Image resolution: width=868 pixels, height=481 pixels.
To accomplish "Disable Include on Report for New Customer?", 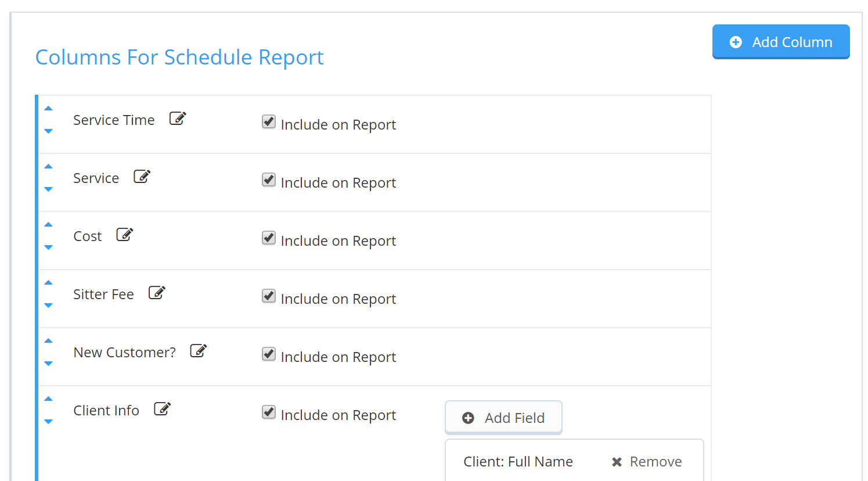I will point(269,354).
